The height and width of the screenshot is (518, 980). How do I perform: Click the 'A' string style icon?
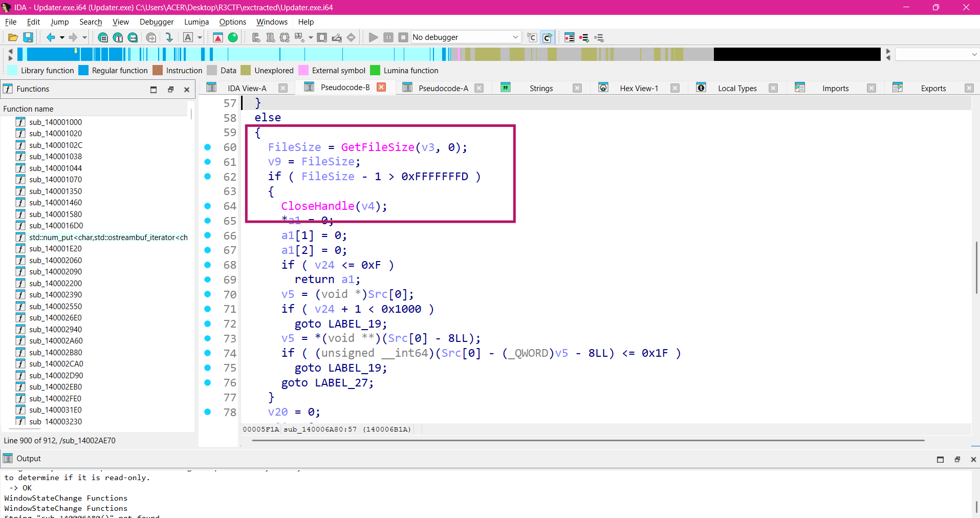(188, 37)
